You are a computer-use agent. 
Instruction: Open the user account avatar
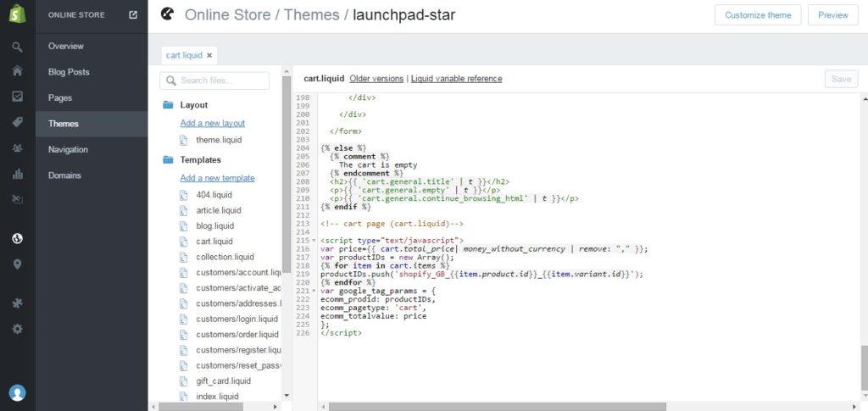pyautogui.click(x=17, y=392)
